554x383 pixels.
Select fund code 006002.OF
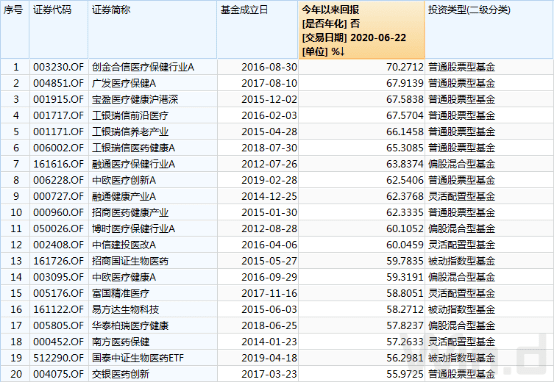click(59, 148)
